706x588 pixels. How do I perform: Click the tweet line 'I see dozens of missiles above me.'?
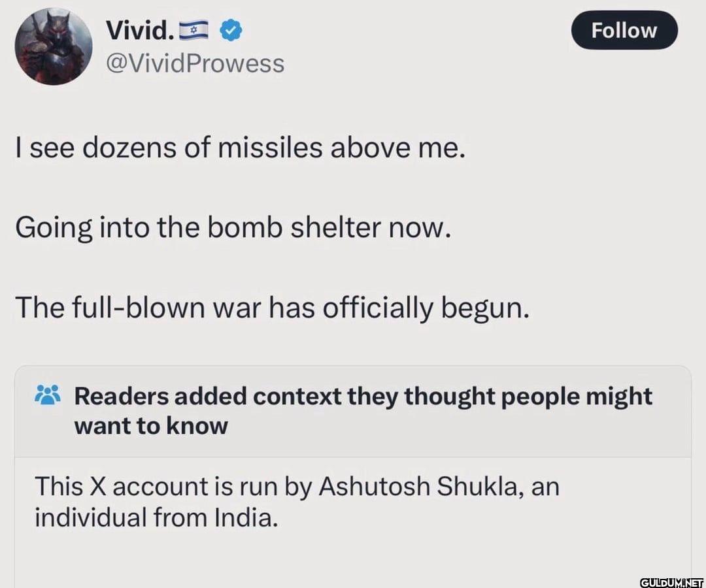click(x=241, y=150)
